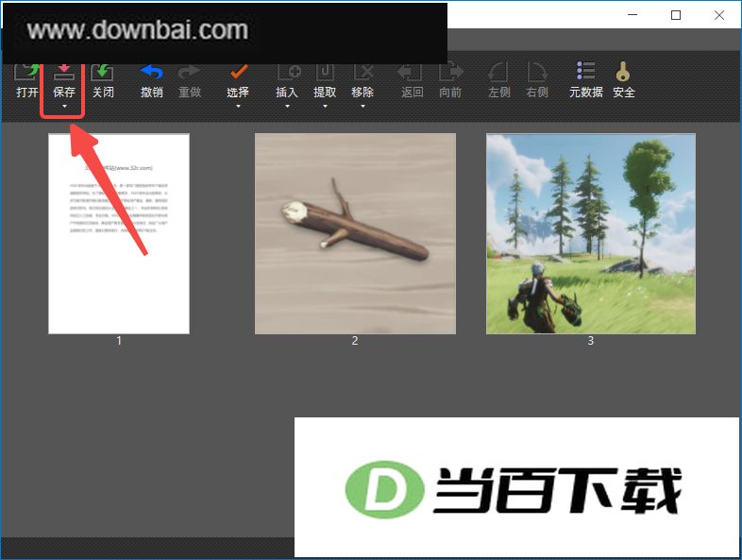The height and width of the screenshot is (560, 742).
Task: Click the 保存 (Save) toolbar icon
Action: [64, 73]
